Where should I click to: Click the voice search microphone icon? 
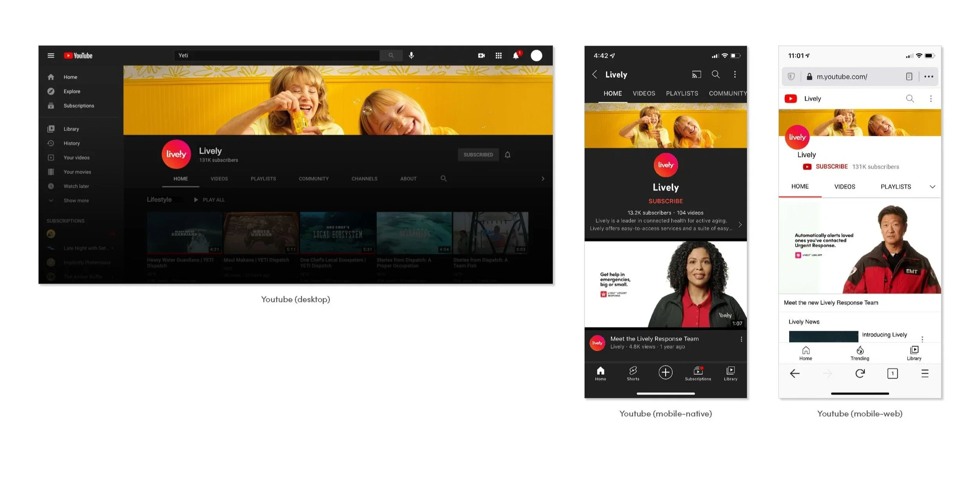coord(411,56)
